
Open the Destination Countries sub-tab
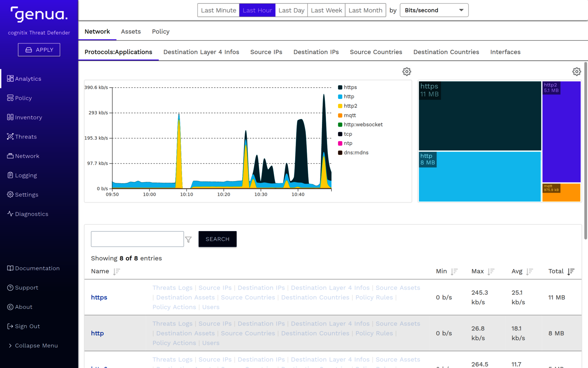[446, 52]
